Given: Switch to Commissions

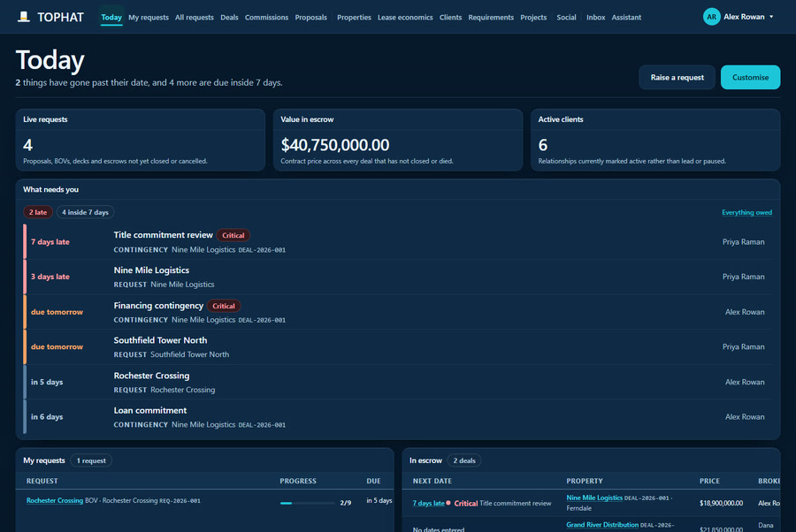Looking at the screenshot, I should 266,18.
